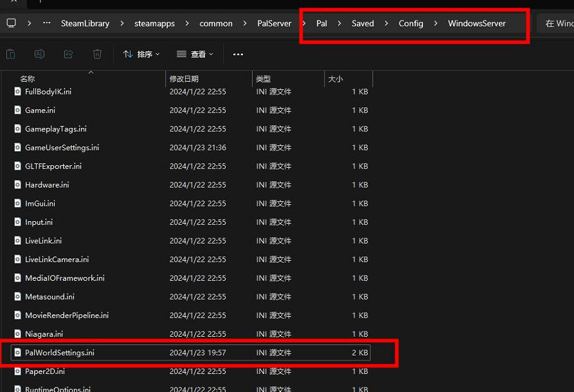Click the Game.ini file icon
This screenshot has height=392, width=574.
(17, 110)
